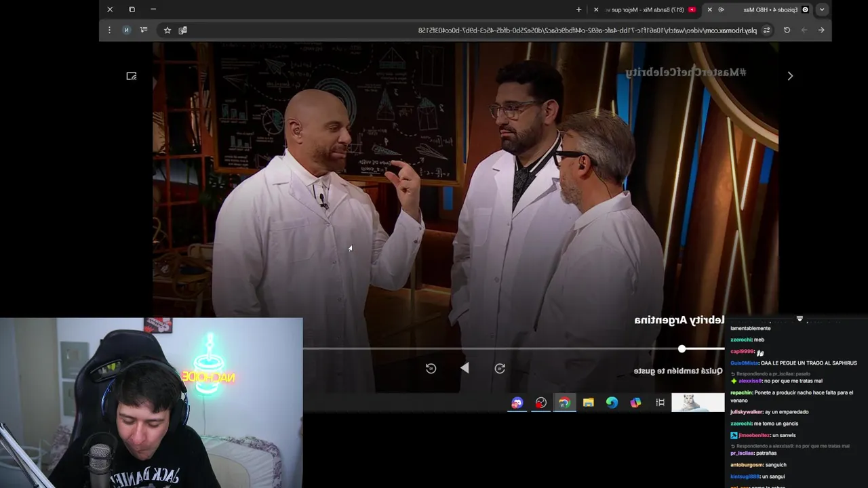This screenshot has height=488, width=868.
Task: Open Microsoft Edge from the taskbar
Action: (x=612, y=403)
